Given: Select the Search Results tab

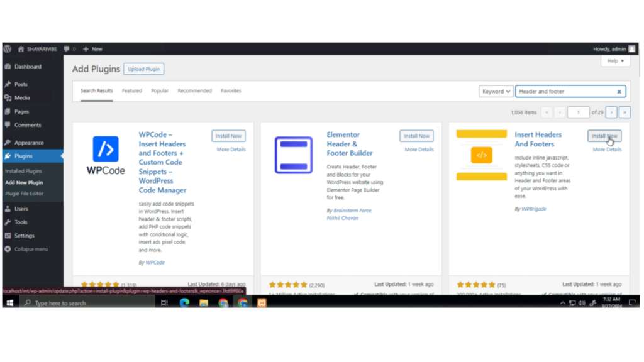Looking at the screenshot, I should pos(96,90).
